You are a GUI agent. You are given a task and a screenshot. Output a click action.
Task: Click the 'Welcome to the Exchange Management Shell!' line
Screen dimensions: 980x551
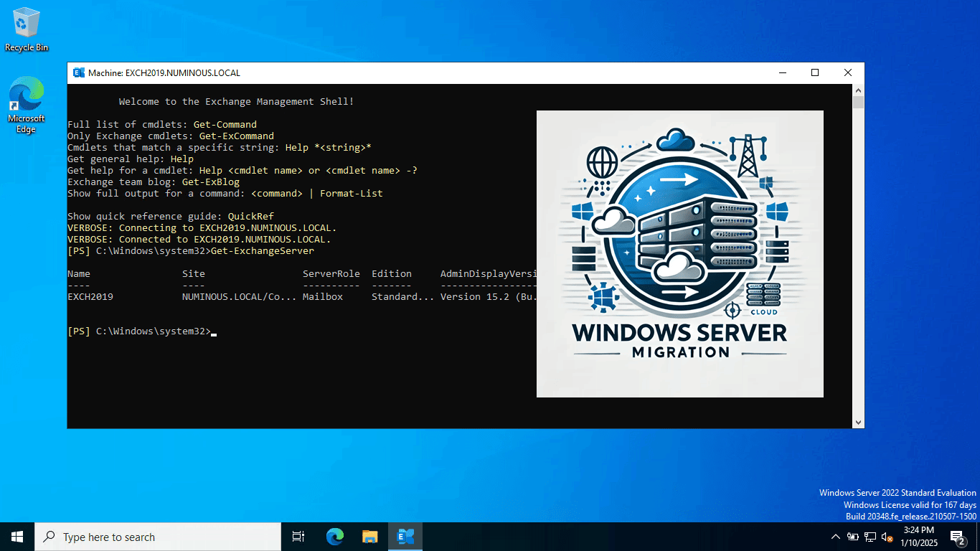click(x=237, y=102)
